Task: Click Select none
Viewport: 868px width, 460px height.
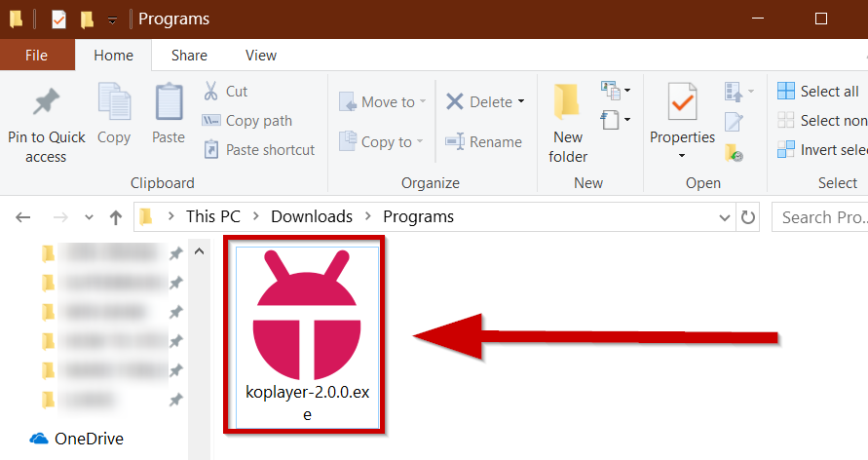Action: 822,120
